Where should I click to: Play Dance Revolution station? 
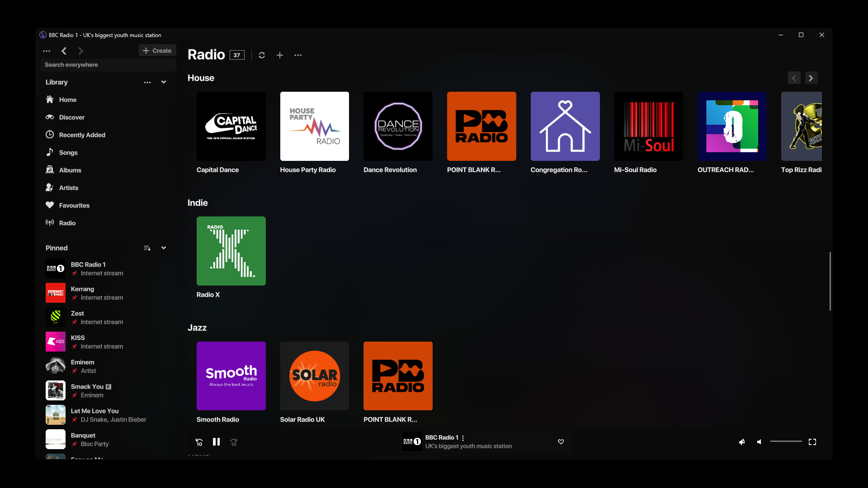coord(398,126)
